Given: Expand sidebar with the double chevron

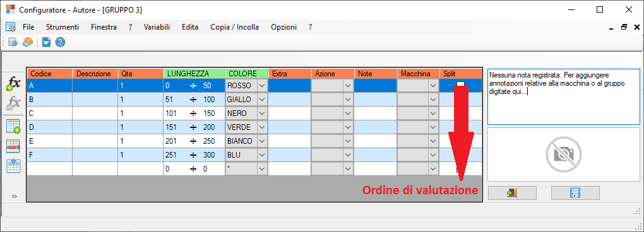Looking at the screenshot, I should click(15, 196).
